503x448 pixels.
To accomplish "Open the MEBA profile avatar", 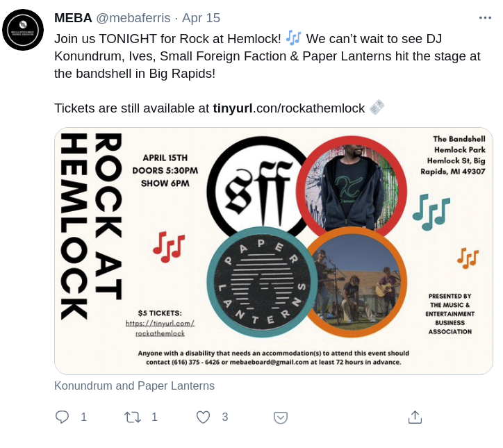I will [x=23, y=30].
